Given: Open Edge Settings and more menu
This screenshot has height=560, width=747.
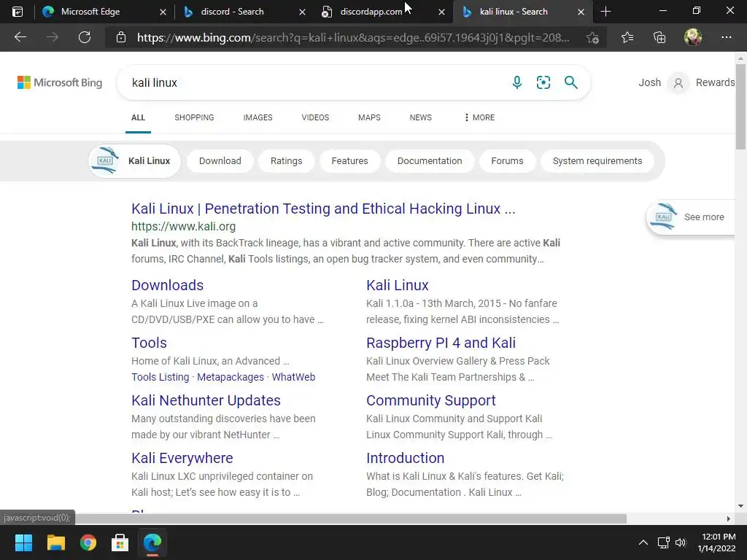Looking at the screenshot, I should tap(726, 37).
